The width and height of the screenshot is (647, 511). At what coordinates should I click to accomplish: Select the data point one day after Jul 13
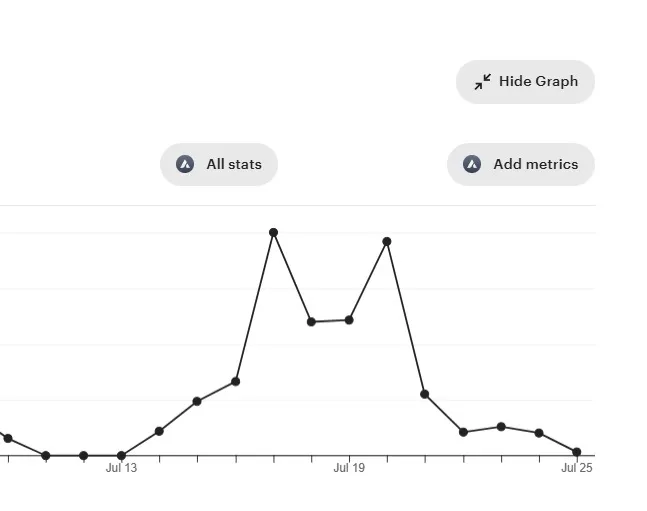[159, 431]
